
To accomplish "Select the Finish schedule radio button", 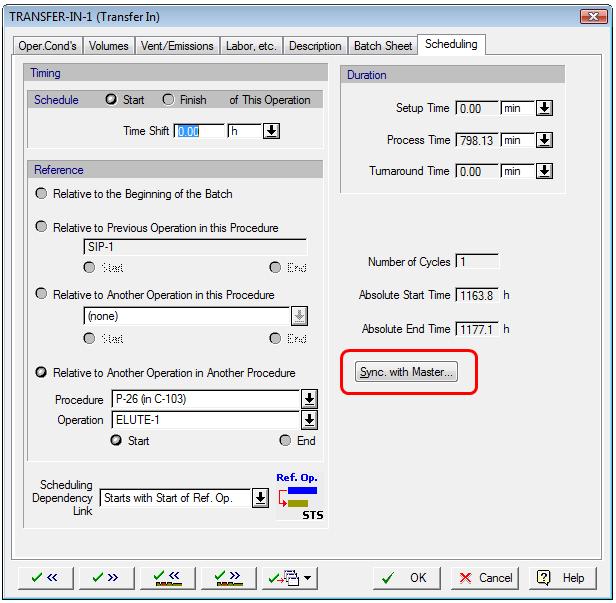I will (x=168, y=100).
